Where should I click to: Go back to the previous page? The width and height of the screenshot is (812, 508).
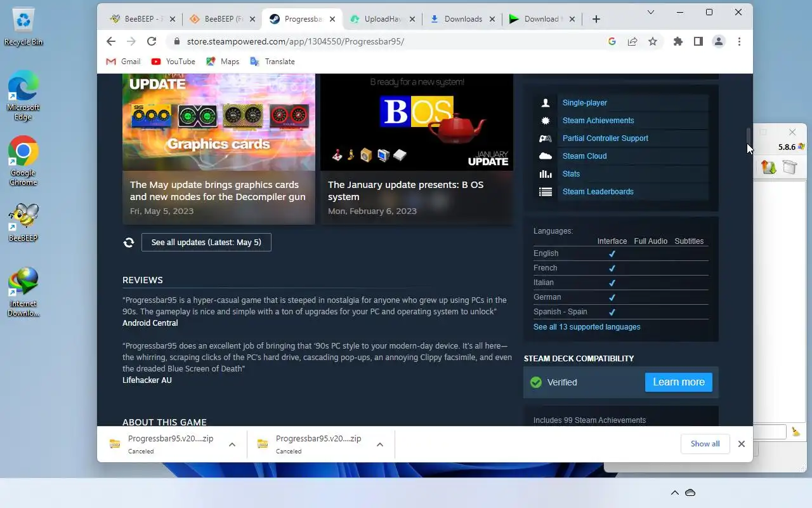pyautogui.click(x=111, y=41)
